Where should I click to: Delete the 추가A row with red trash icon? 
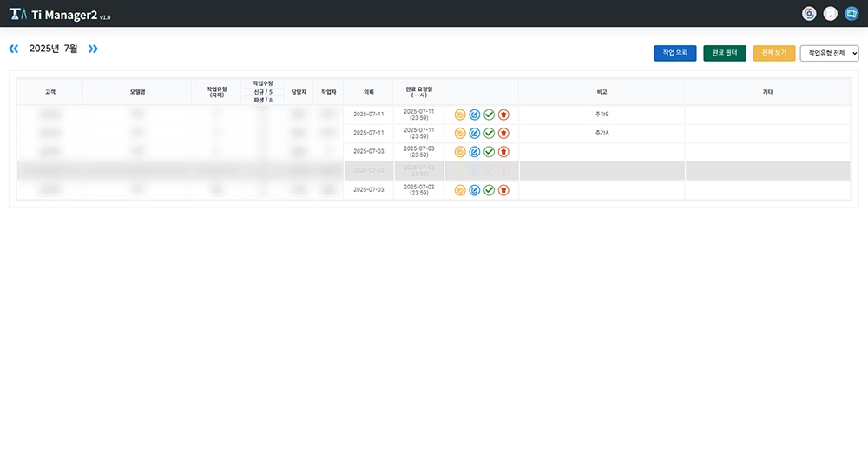point(503,134)
